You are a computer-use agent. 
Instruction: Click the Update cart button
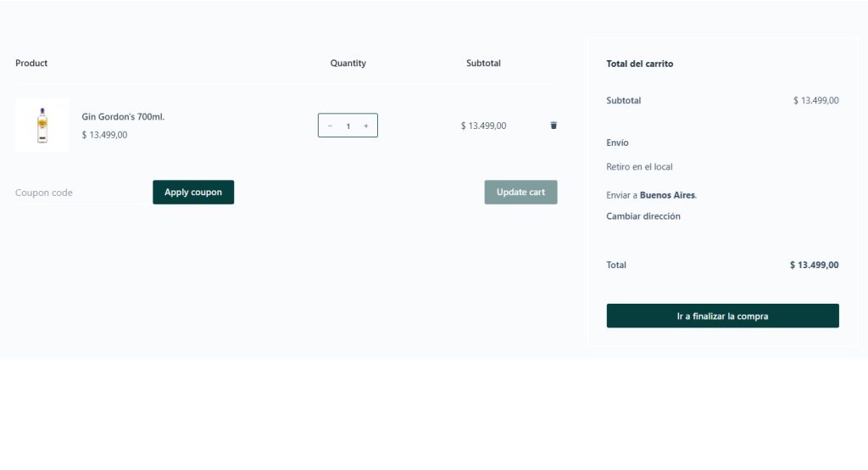520,193
